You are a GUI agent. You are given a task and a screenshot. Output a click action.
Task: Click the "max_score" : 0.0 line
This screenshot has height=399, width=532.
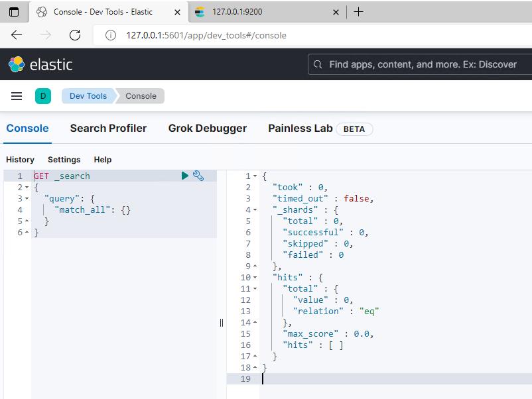click(328, 333)
